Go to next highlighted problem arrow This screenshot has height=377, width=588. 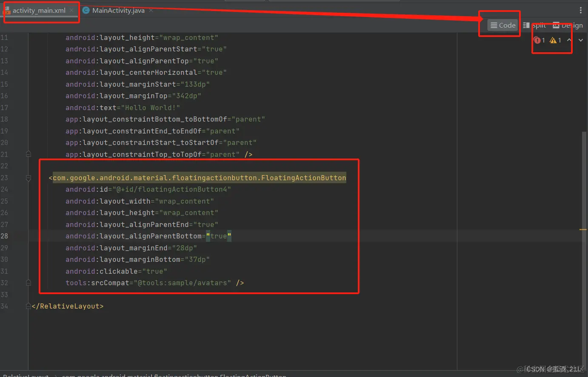(x=581, y=40)
